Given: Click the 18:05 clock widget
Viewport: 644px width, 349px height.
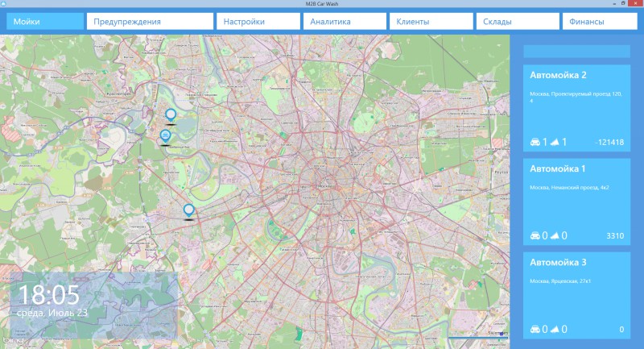Looking at the screenshot, I should (93, 305).
